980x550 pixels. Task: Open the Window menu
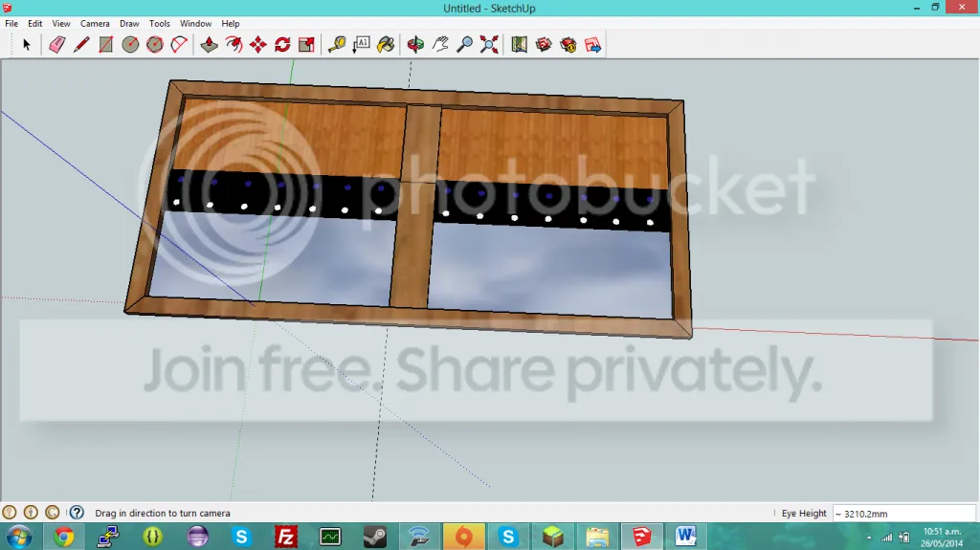(x=195, y=23)
